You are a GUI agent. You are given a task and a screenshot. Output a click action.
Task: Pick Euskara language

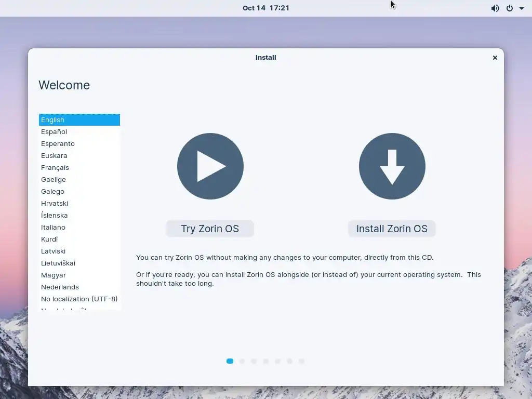[x=79, y=155]
